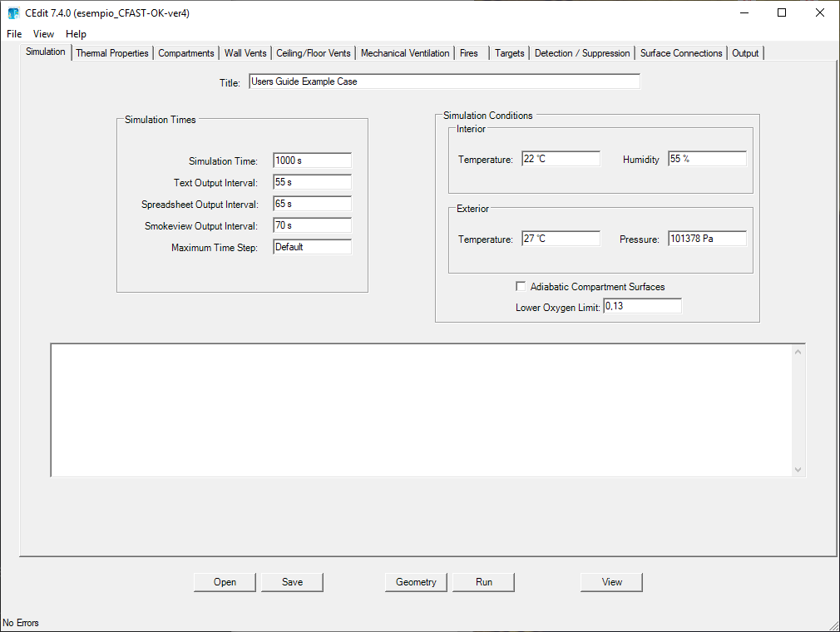Open the Fires tab
Image resolution: width=840 pixels, height=632 pixels.
pos(469,53)
